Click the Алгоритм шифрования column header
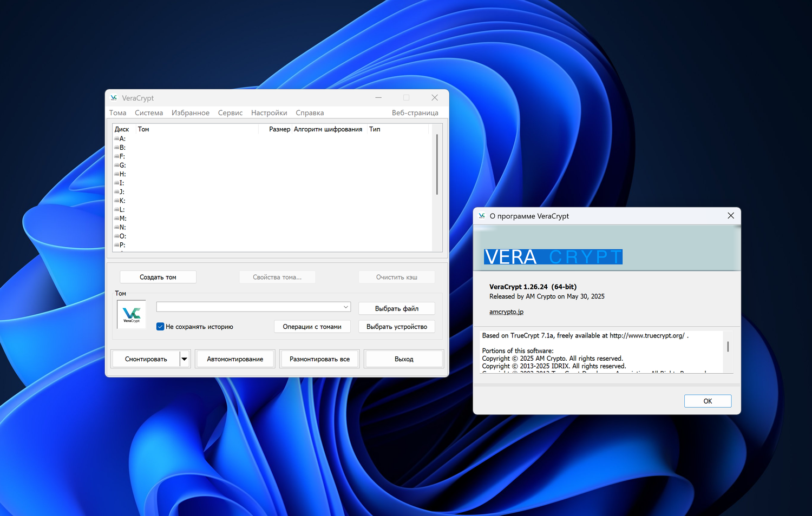 pyautogui.click(x=328, y=129)
